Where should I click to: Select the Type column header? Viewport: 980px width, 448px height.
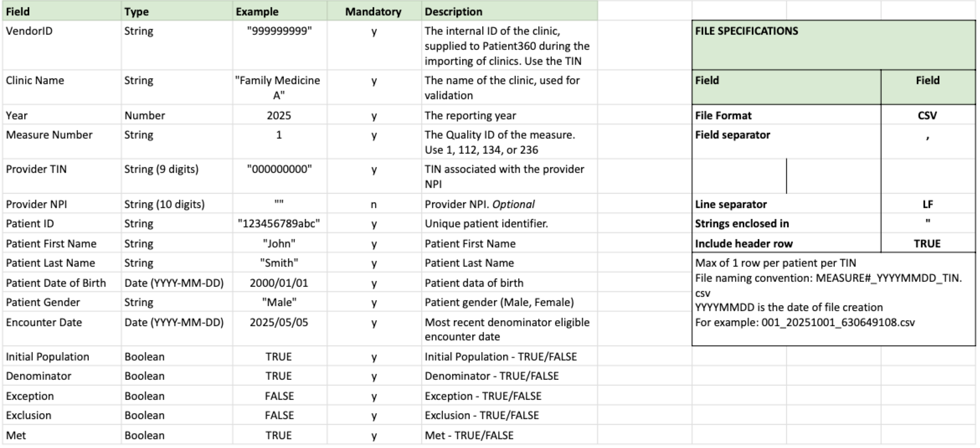pos(177,11)
